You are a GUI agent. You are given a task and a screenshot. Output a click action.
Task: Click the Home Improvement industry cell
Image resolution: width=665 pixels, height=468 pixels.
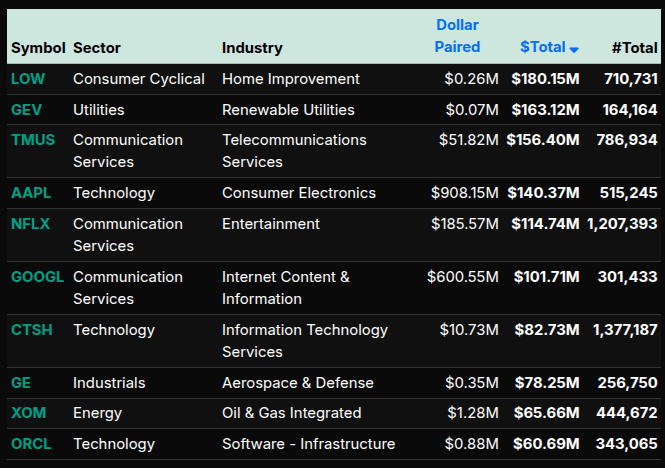point(290,79)
